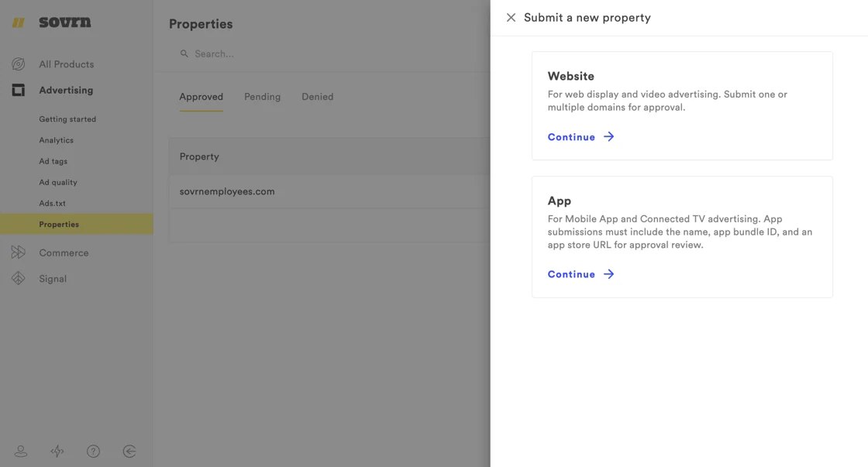Viewport: 868px width, 467px height.
Task: Stay on the Approved tab
Action: click(x=201, y=96)
